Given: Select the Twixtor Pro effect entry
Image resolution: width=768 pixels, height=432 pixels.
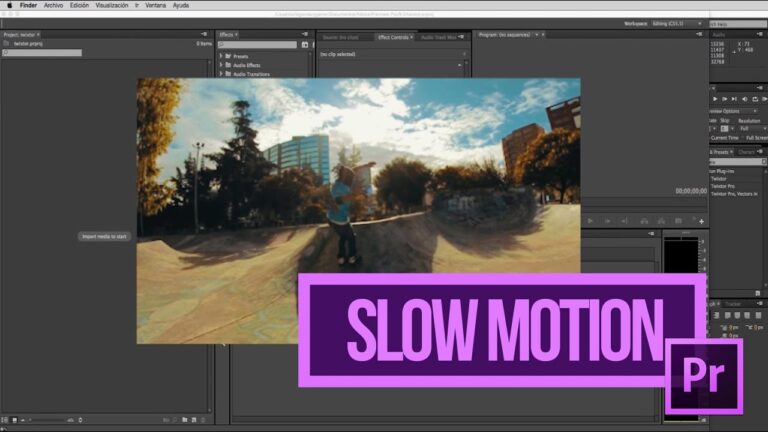Looking at the screenshot, I should click(723, 186).
